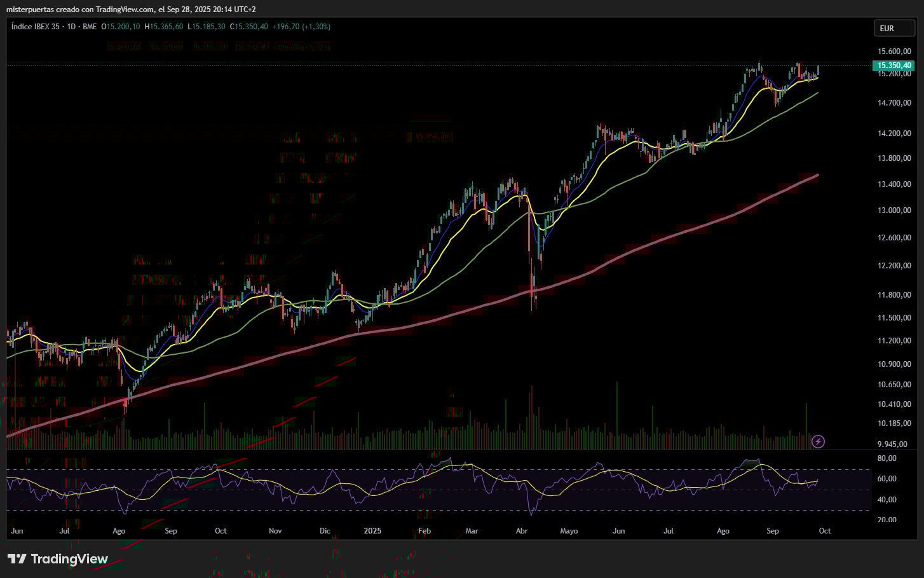The height and width of the screenshot is (578, 924).
Task: Click the 13.000,00 price axis label
Action: click(x=894, y=210)
